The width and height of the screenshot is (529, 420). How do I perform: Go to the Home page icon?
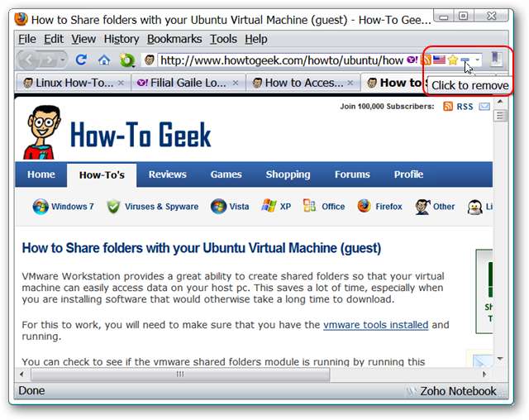pos(104,60)
